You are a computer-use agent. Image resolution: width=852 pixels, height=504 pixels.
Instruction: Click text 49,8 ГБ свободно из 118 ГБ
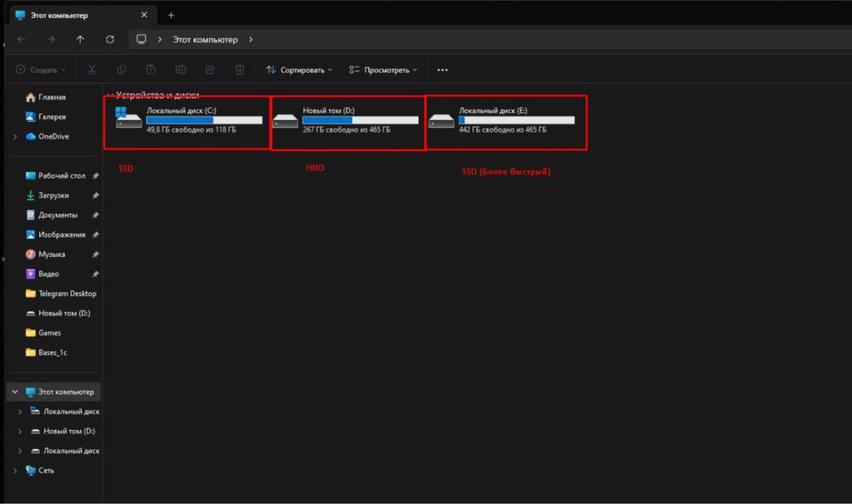click(x=191, y=129)
